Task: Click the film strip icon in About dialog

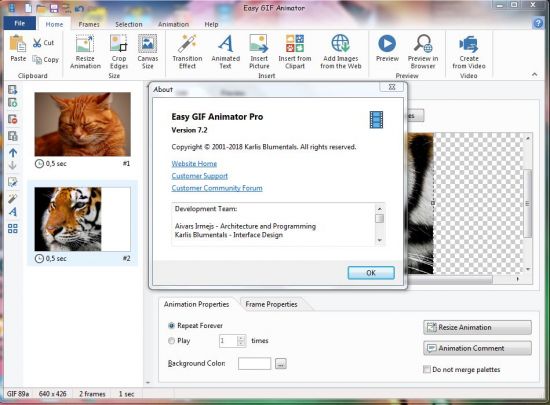Action: 376,120
